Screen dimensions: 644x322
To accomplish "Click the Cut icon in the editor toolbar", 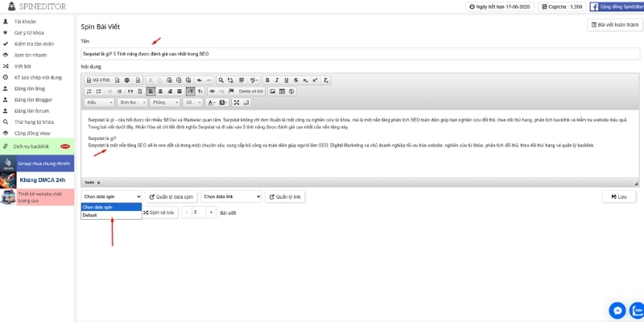I will point(151,80).
